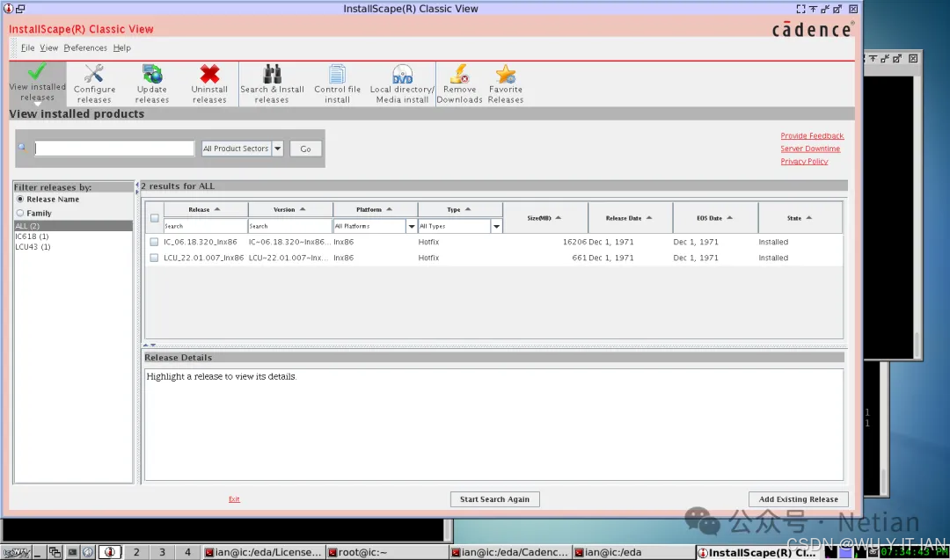Open the View menu

tap(49, 47)
